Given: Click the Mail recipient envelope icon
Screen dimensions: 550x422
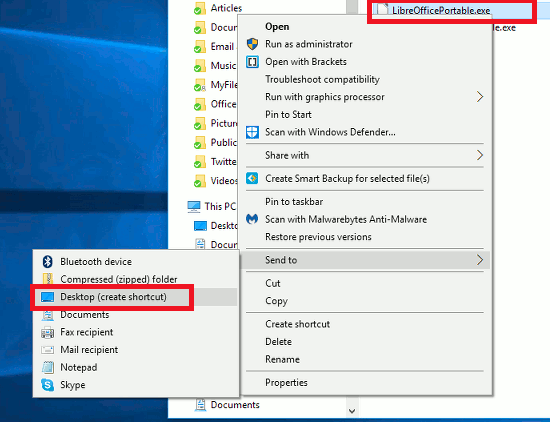Looking at the screenshot, I should tap(47, 350).
